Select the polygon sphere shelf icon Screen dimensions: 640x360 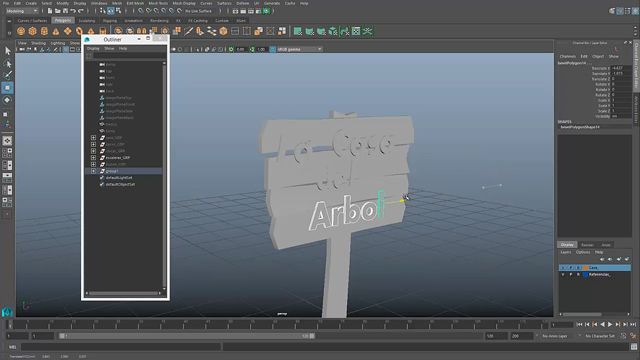coord(21,31)
